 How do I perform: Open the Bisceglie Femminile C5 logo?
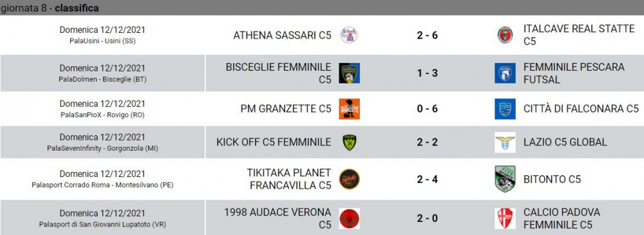[349, 73]
